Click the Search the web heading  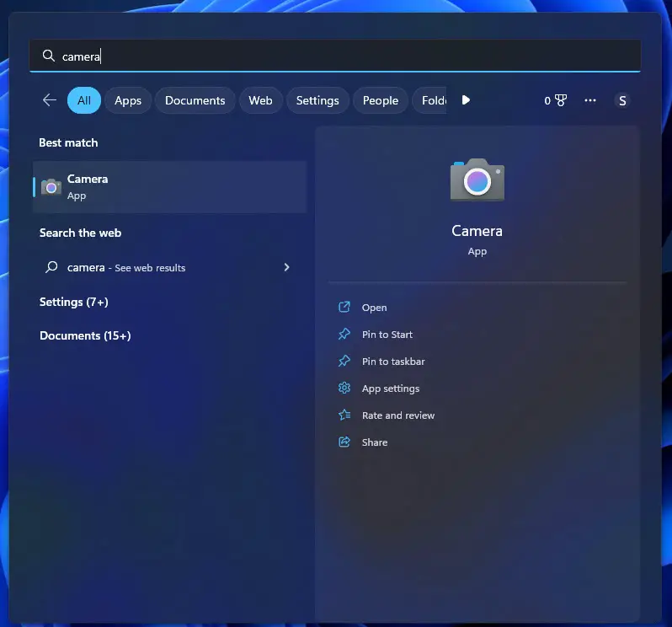point(81,233)
